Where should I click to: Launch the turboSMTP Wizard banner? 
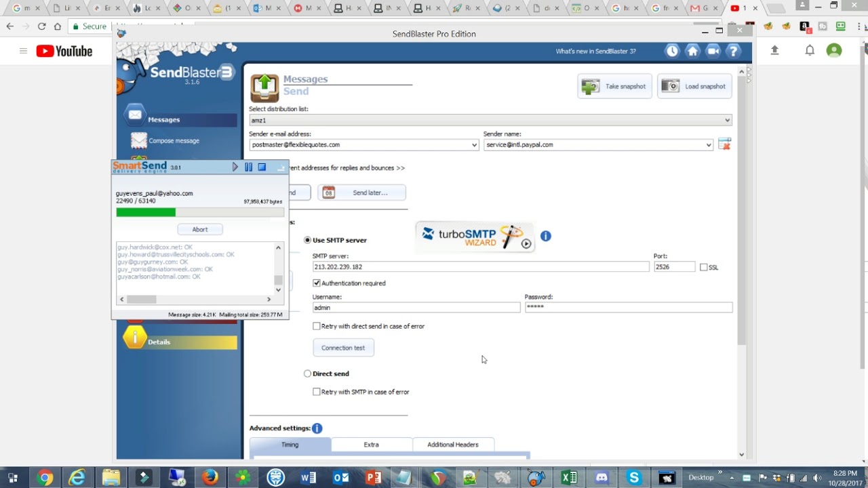pos(475,237)
